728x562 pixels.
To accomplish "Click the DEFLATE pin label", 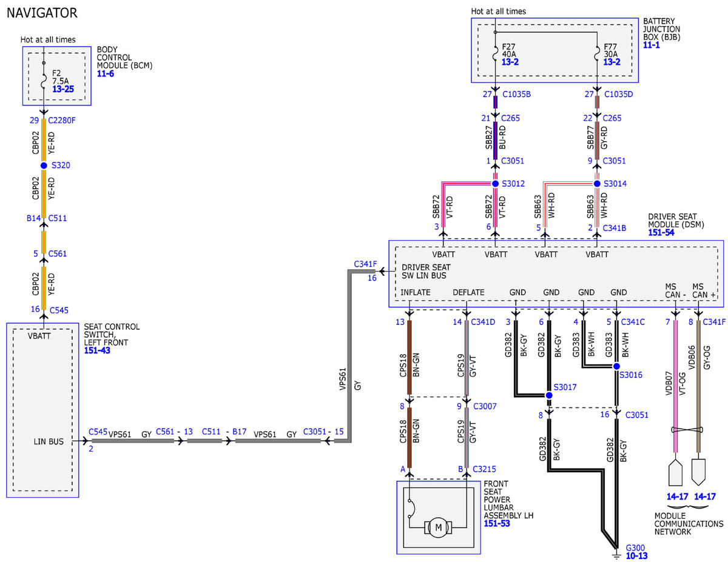I will point(468,292).
